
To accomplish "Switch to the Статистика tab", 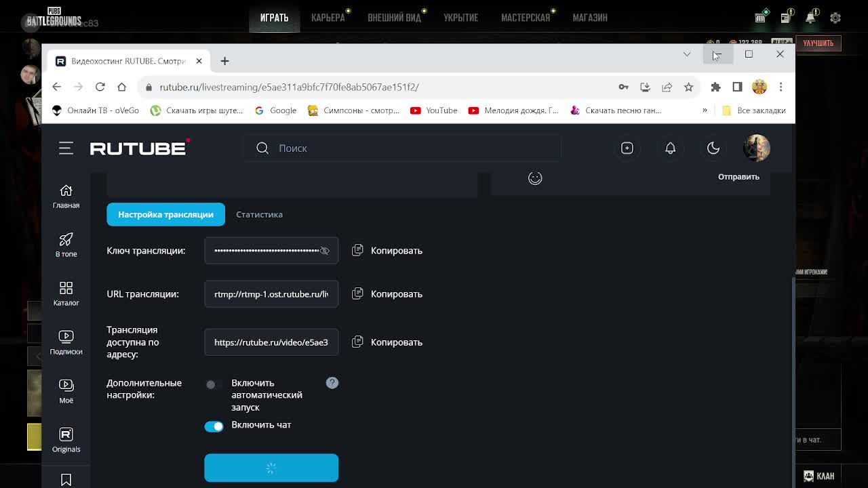I will pos(259,214).
